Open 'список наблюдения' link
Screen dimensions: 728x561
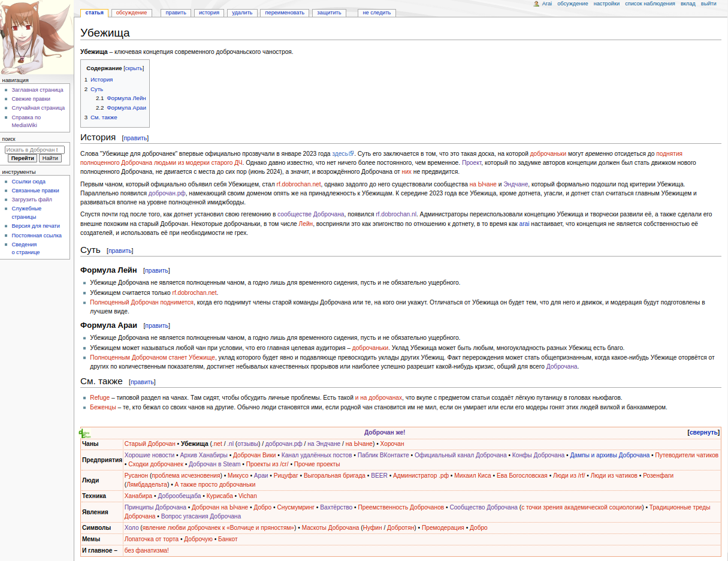coord(650,4)
